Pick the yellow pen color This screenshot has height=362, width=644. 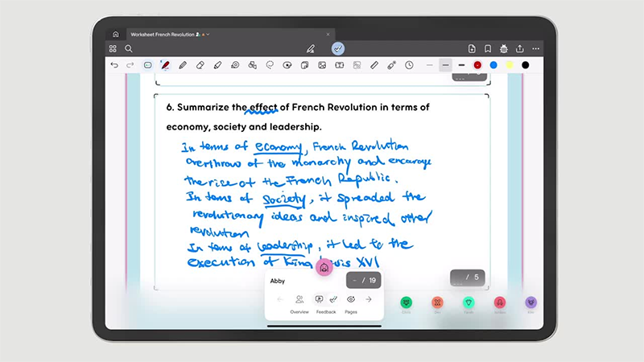(510, 65)
